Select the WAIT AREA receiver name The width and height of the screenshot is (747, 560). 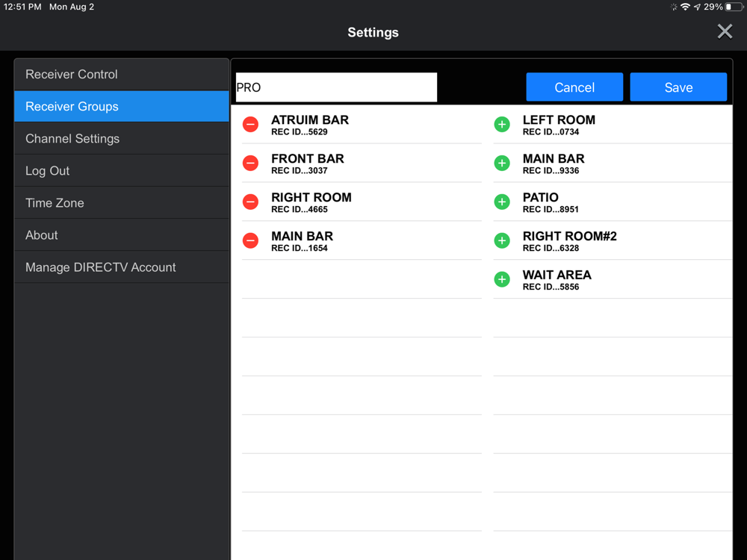(x=557, y=275)
